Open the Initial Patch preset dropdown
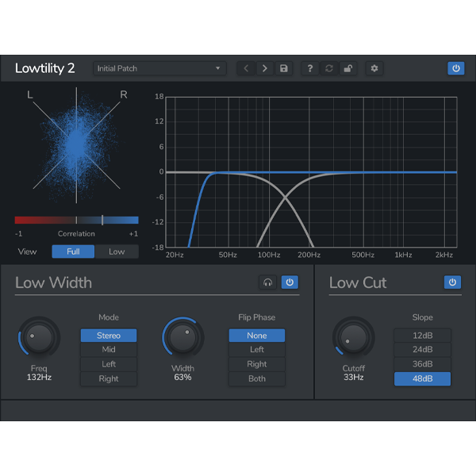 159,68
